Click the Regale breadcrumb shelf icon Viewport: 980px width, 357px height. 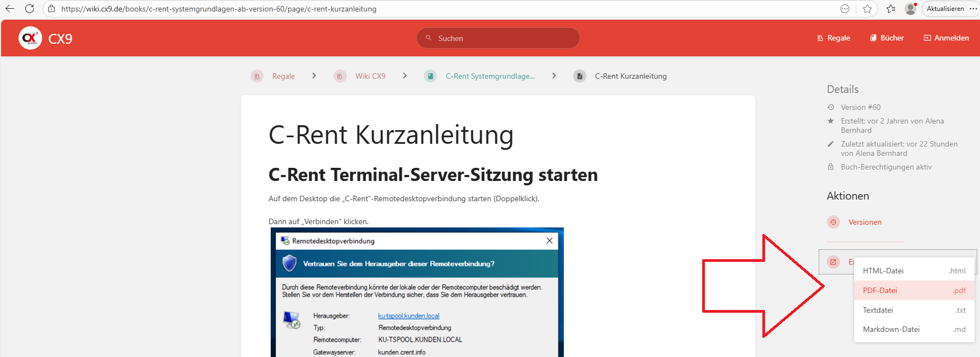click(257, 76)
